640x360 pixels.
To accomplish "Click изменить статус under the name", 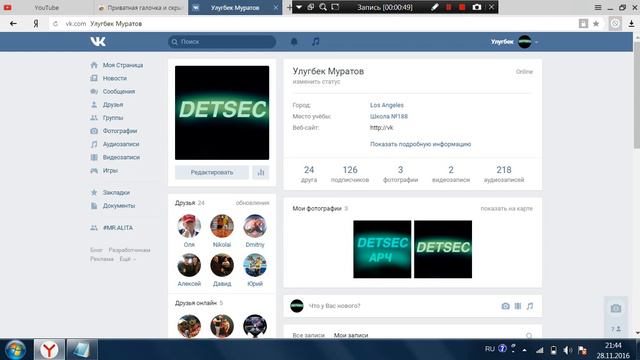I will click(x=316, y=82).
